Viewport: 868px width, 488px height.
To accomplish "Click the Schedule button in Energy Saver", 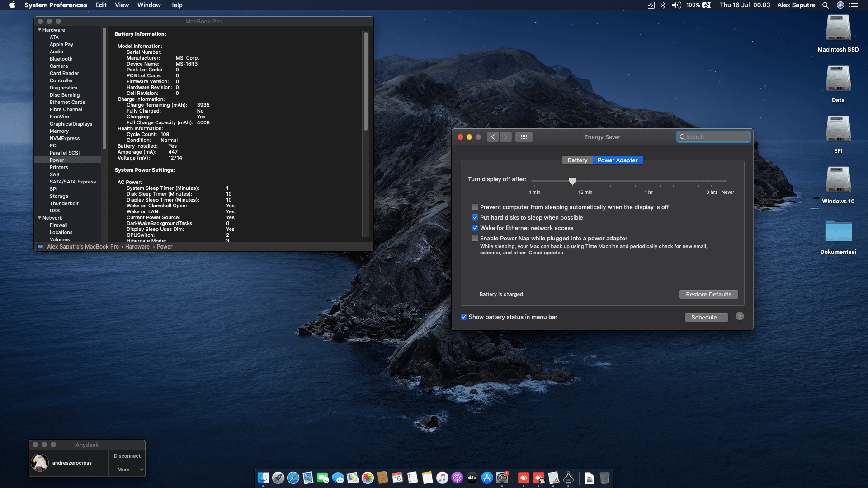I will [x=706, y=317].
